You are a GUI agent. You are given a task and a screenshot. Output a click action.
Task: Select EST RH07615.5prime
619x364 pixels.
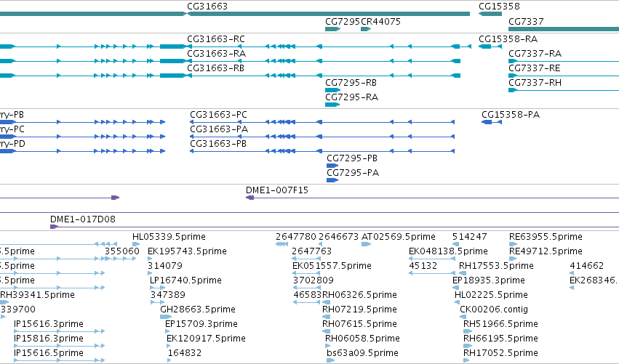(x=359, y=325)
